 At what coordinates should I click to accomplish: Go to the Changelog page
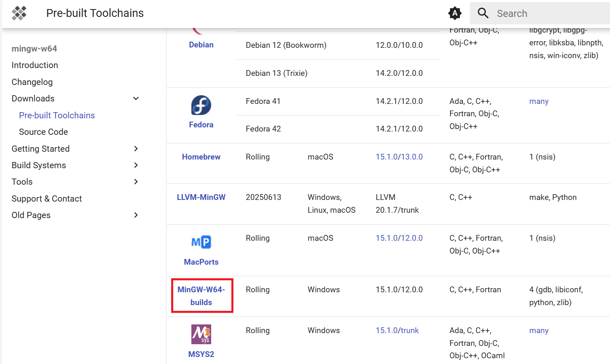pos(32,82)
